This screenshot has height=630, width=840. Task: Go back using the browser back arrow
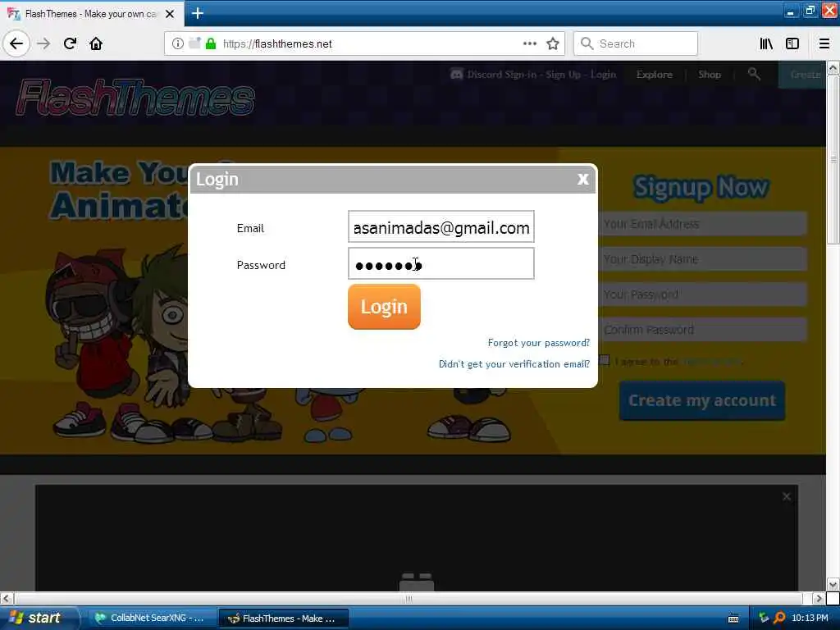click(16, 43)
